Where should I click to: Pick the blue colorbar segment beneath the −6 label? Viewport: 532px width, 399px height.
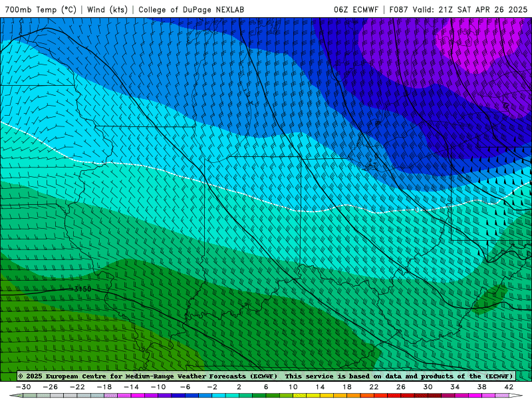[192, 396]
